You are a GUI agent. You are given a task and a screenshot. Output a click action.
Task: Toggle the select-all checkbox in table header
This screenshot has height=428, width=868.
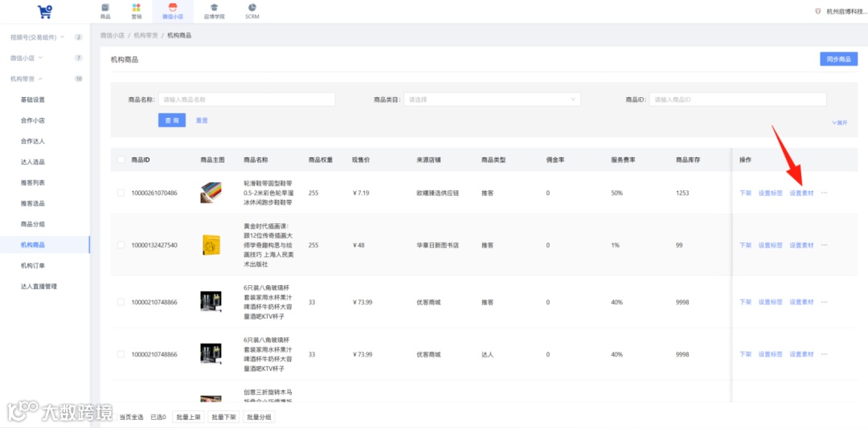coord(121,160)
